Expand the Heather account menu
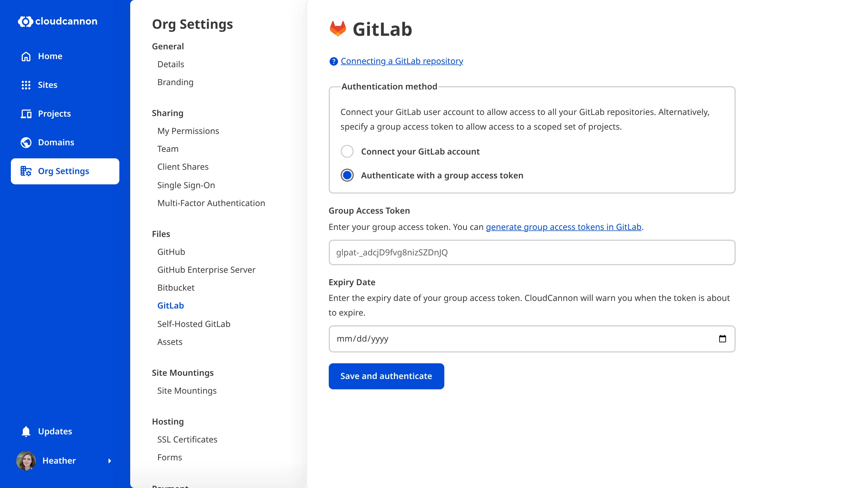This screenshot has height=488, width=868. click(110, 461)
